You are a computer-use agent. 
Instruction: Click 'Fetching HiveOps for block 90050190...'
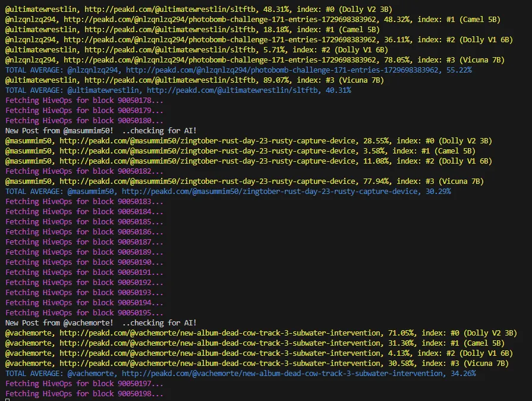point(84,262)
